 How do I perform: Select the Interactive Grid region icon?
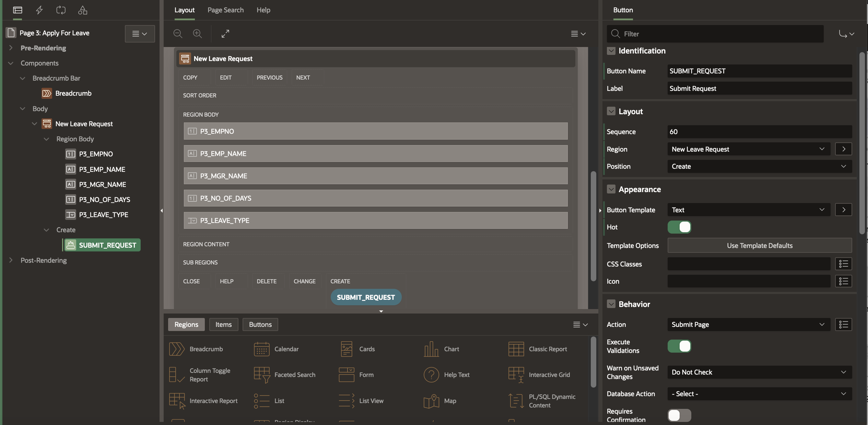pyautogui.click(x=516, y=375)
